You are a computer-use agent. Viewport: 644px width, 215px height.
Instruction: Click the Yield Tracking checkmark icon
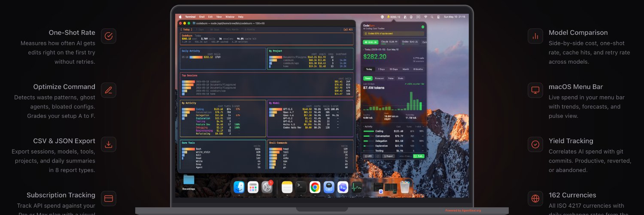pos(535,144)
